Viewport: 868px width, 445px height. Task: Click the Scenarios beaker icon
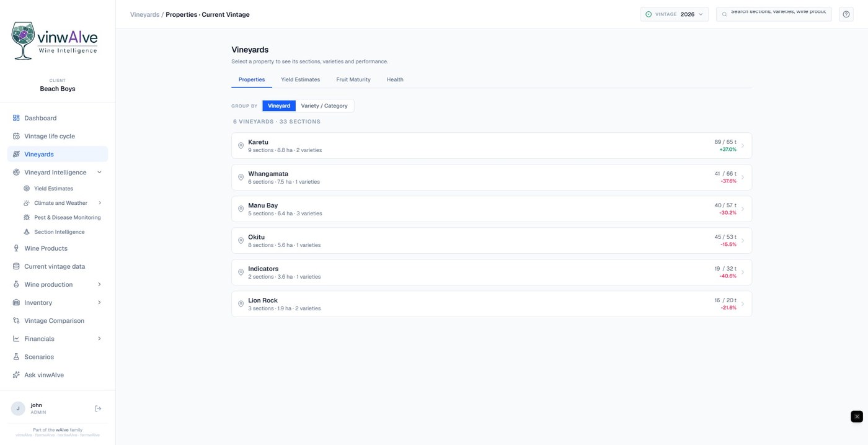[16, 357]
